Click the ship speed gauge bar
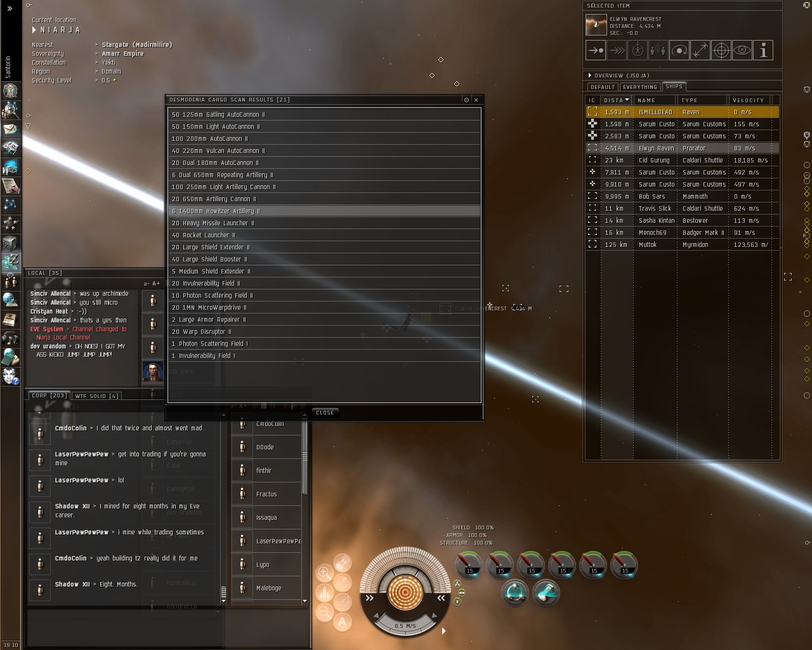 (x=405, y=626)
